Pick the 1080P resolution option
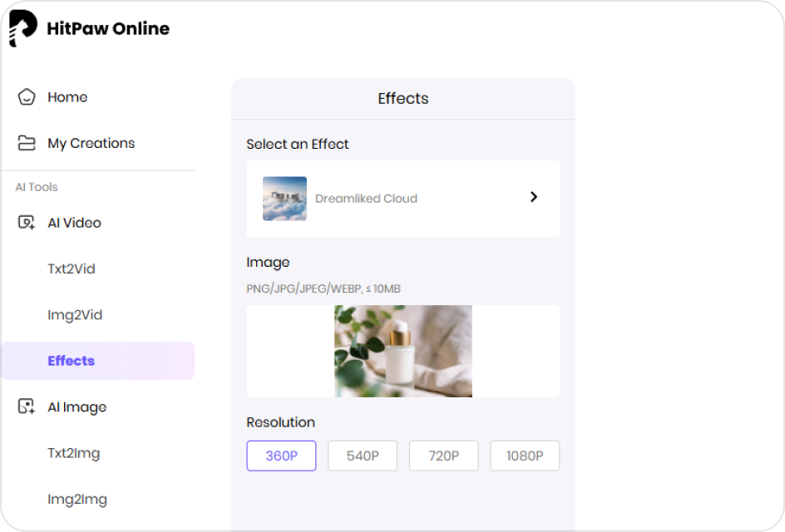 pos(525,456)
